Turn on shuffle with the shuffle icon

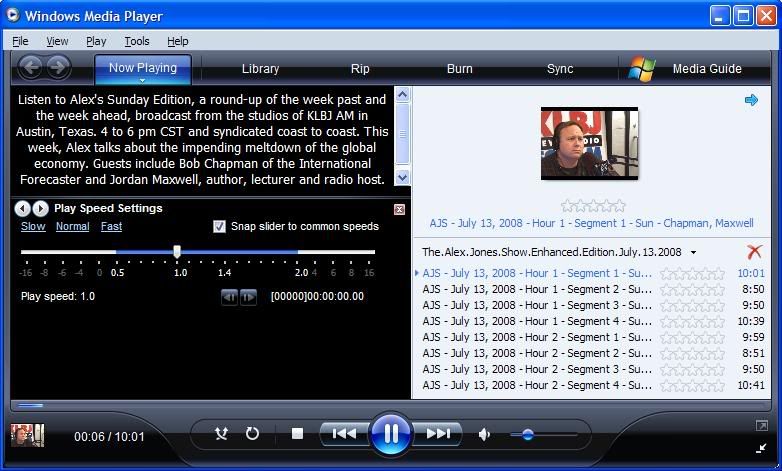221,434
